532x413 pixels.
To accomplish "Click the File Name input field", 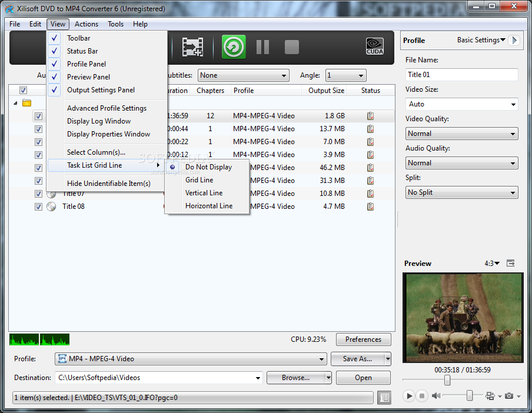I will coord(461,75).
